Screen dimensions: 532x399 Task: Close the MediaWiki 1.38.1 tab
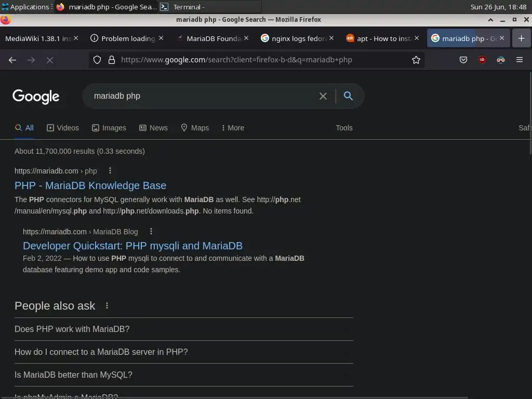pos(76,38)
